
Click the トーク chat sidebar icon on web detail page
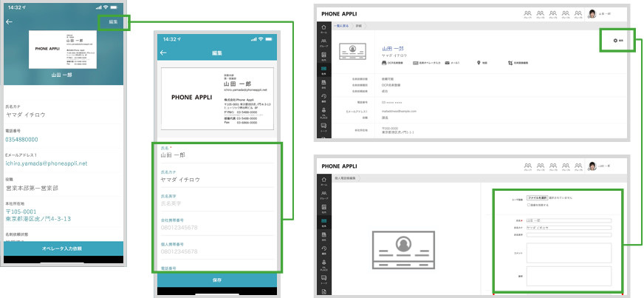[324, 126]
